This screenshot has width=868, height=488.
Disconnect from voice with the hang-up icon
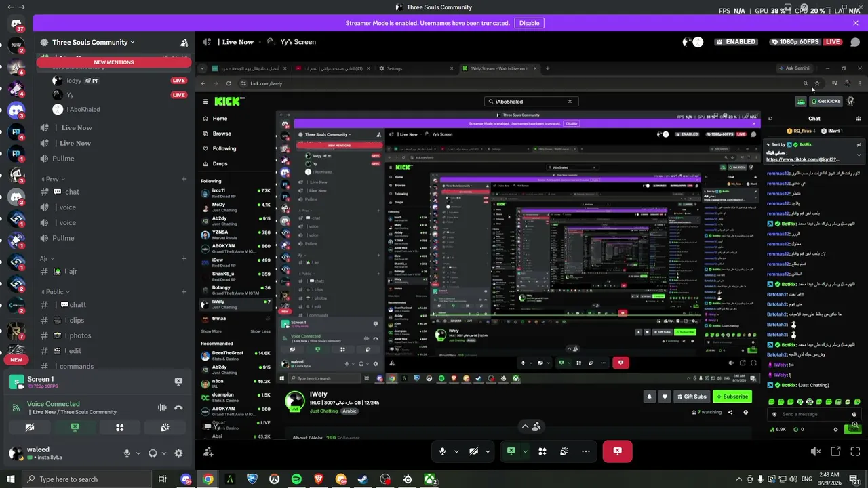coord(178,407)
